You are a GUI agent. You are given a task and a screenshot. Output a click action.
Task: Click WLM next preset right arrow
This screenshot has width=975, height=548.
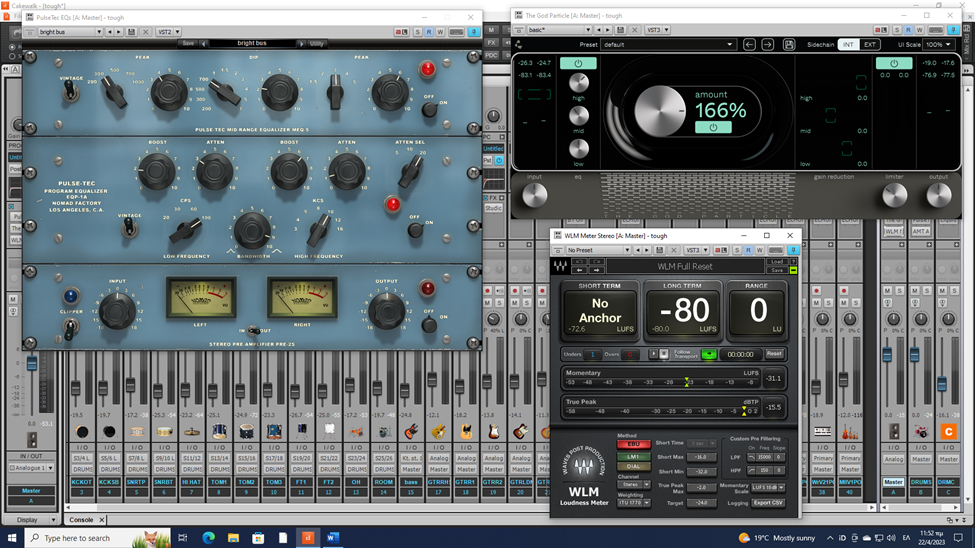coord(596,270)
